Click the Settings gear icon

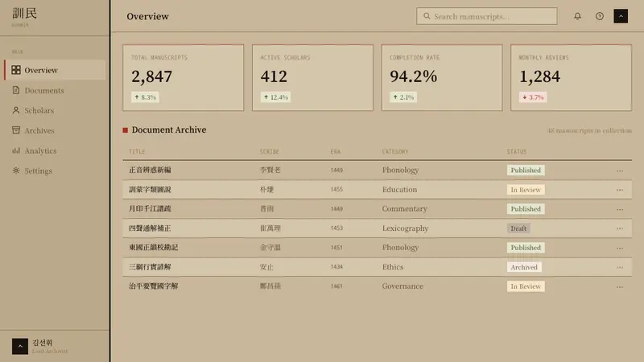16,171
